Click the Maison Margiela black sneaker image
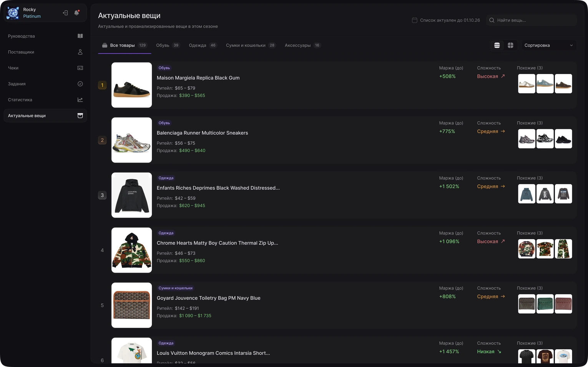The height and width of the screenshot is (367, 588). tap(131, 85)
